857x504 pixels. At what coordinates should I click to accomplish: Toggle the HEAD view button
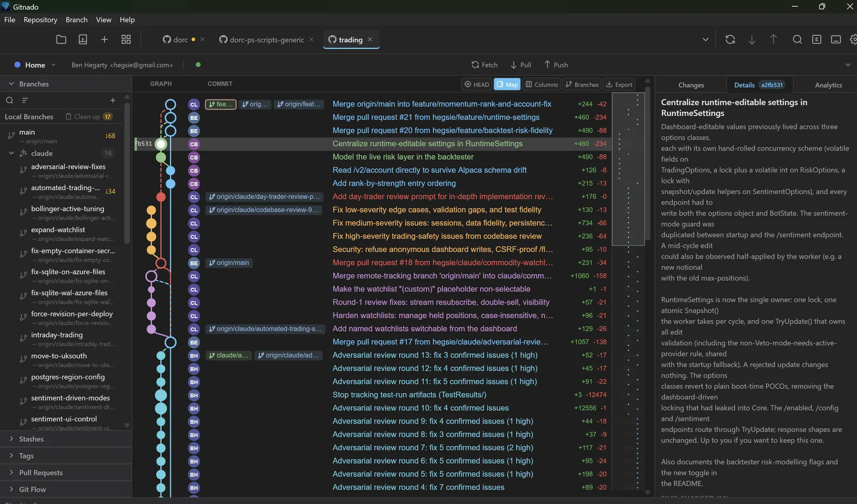[477, 85]
